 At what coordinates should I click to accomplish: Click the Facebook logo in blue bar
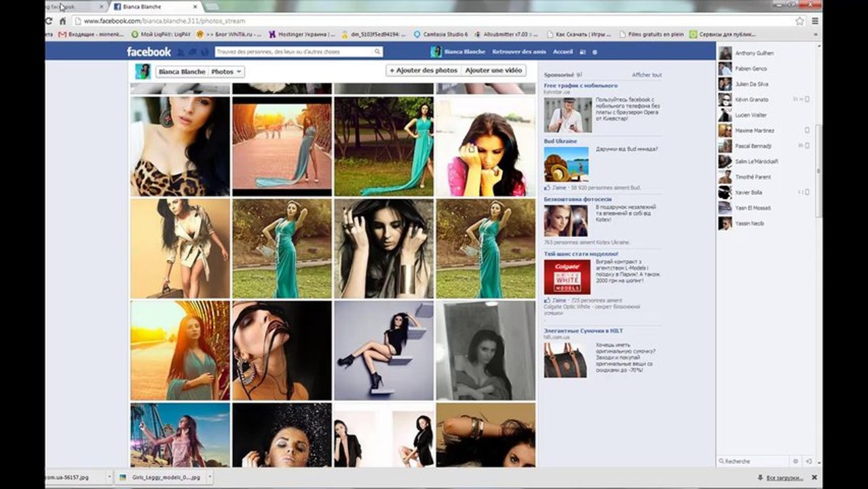149,52
